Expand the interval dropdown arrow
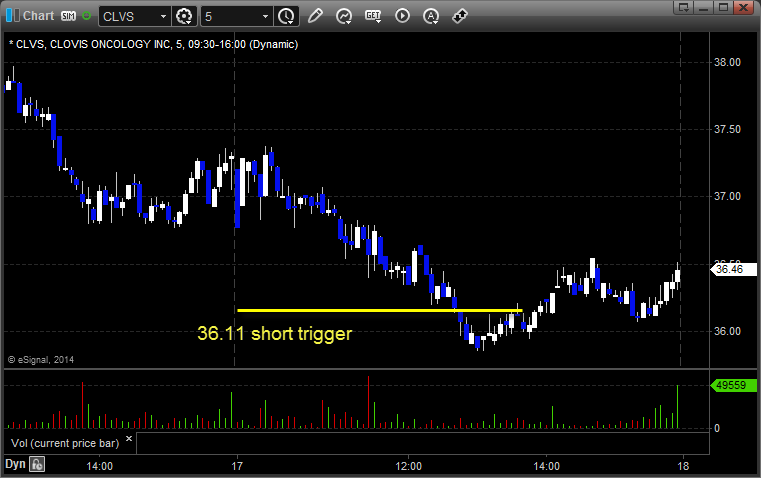Viewport: 761px width, 478px height. click(265, 16)
